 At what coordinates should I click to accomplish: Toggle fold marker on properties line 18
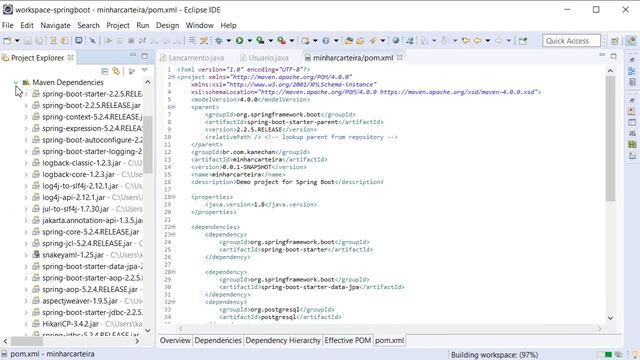point(173,197)
